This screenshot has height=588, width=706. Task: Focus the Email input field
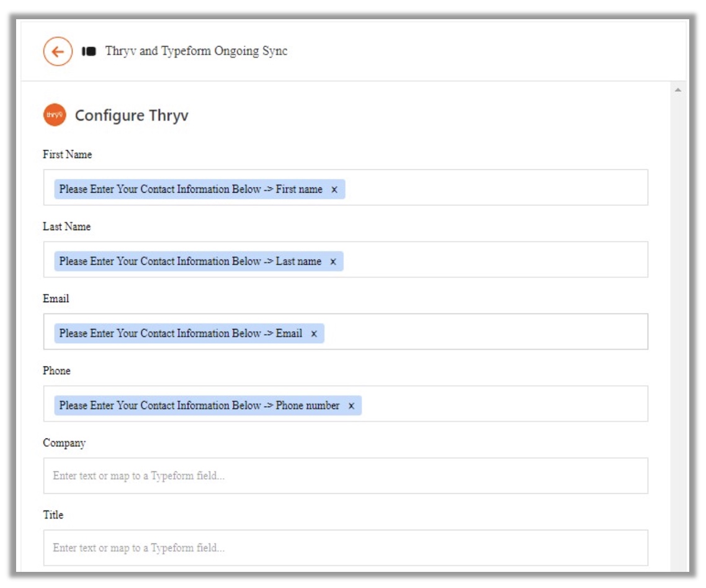coord(346,332)
